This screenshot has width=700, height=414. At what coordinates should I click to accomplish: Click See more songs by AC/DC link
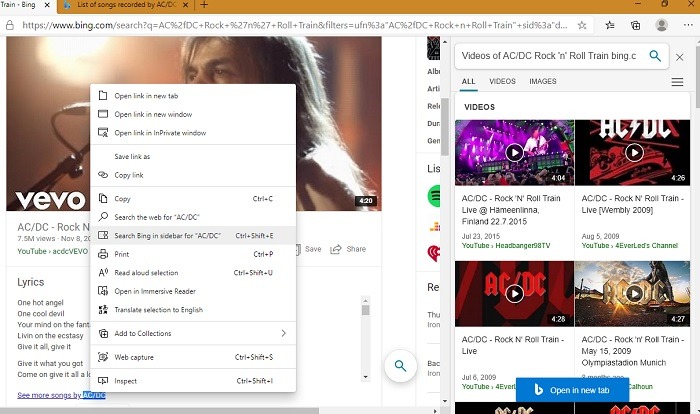point(61,395)
